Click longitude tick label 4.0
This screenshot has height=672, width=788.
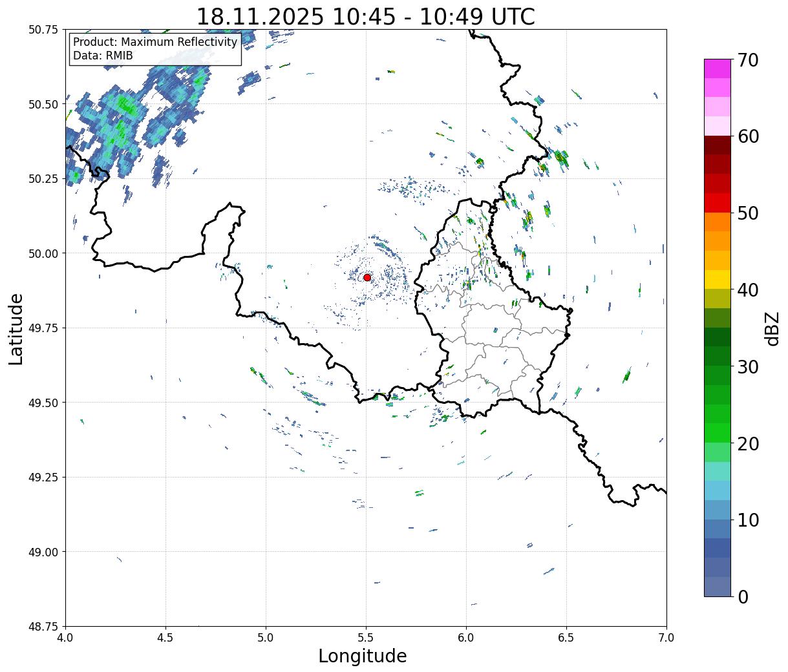65,638
